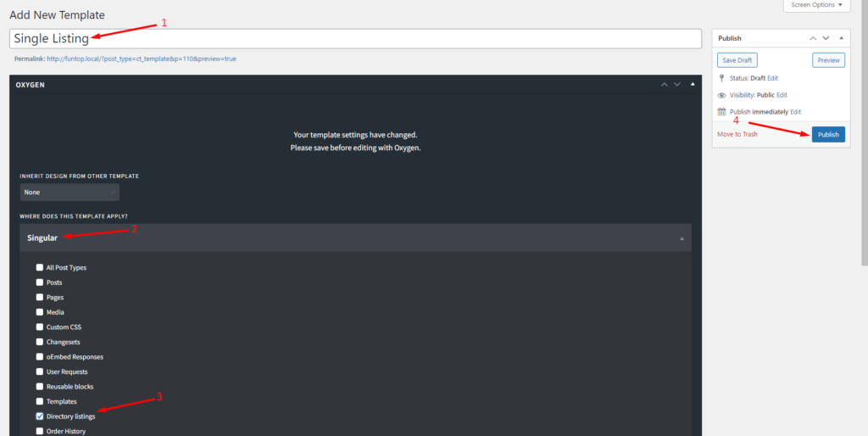Viewport: 868px width, 436px height.
Task: Check the All Post Types checkbox
Action: click(40, 267)
